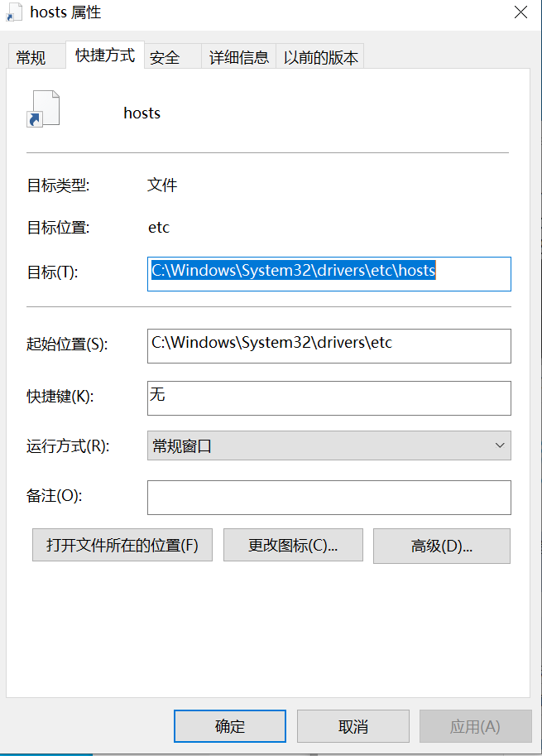Open 高级(D)... settings
The image size is (542, 756).
pos(442,546)
